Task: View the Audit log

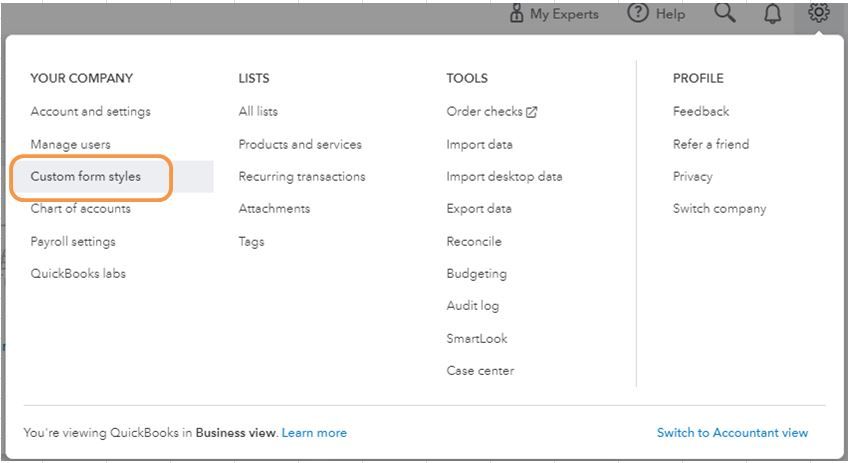Action: click(x=472, y=306)
